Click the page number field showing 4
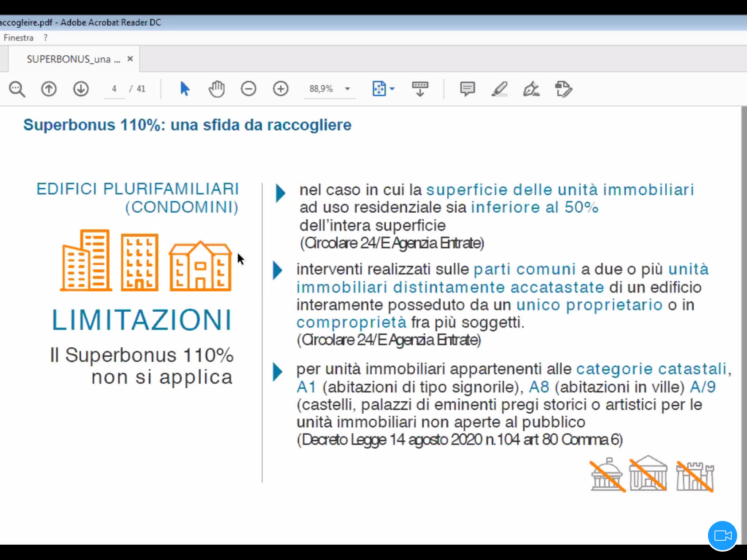747x560 pixels. (114, 89)
